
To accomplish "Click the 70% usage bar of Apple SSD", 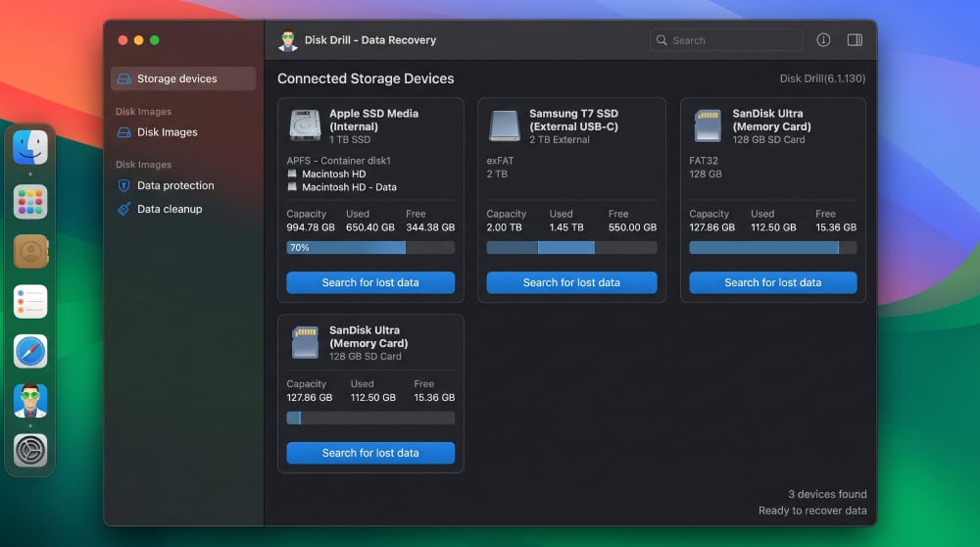I will click(370, 248).
